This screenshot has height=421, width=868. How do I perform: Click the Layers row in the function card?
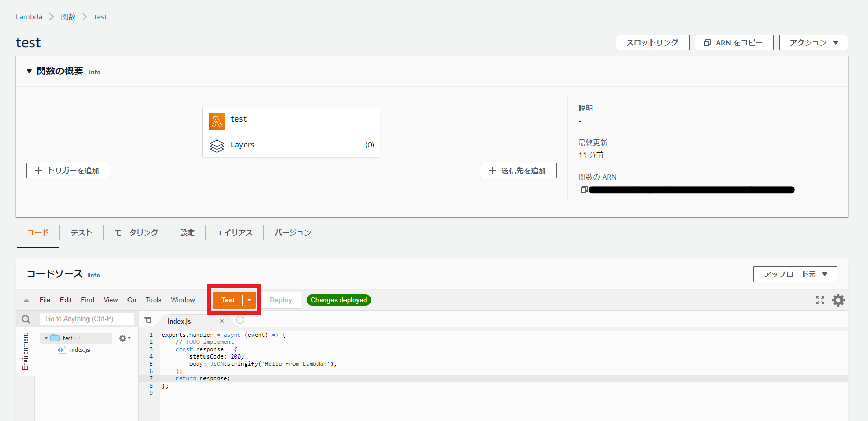pyautogui.click(x=291, y=145)
